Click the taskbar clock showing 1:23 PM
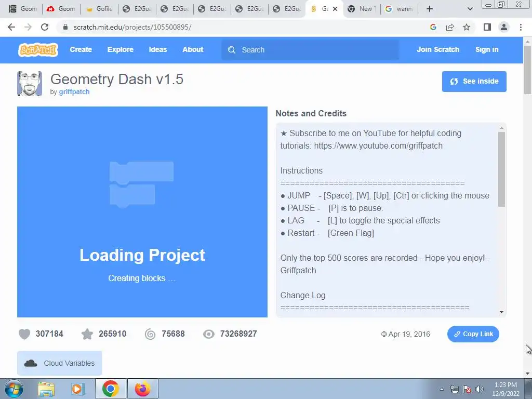 (x=506, y=389)
